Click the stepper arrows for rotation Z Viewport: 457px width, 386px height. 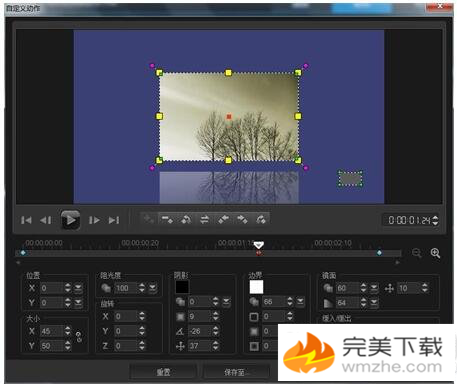click(142, 346)
